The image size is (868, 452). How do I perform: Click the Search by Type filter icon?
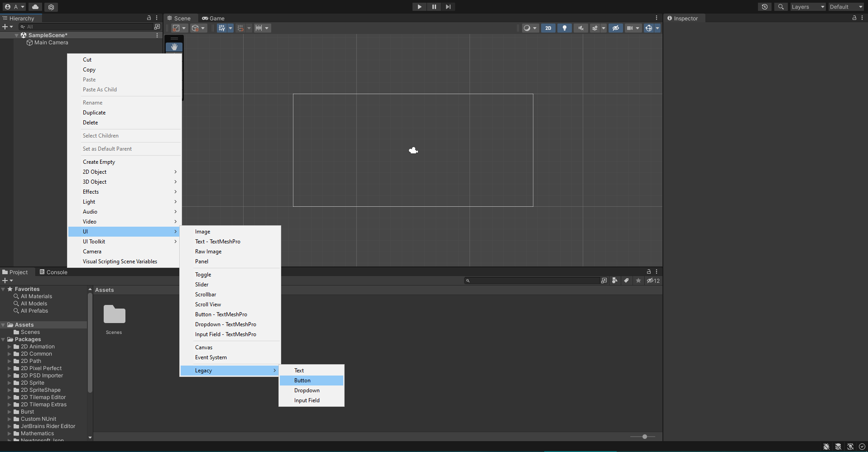pyautogui.click(x=614, y=281)
